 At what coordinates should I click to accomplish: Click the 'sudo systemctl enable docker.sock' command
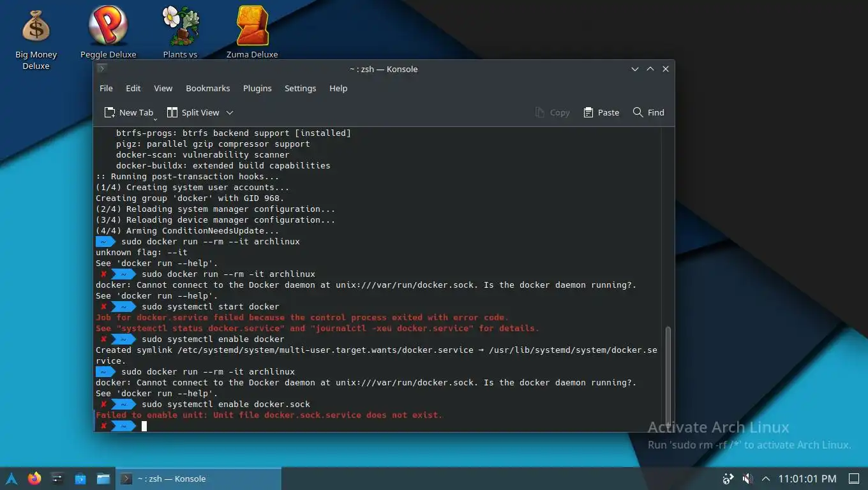[x=226, y=404]
